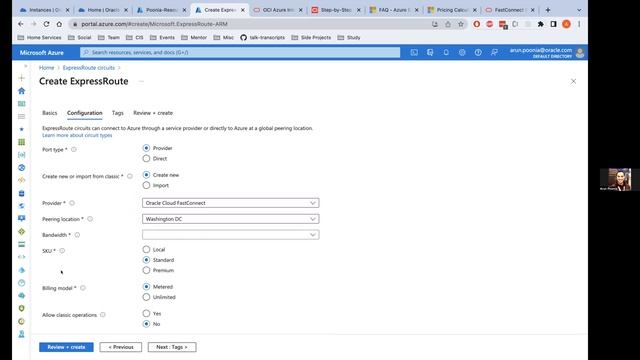
Task: Open All services icon in sidebar
Action: (x=22, y=116)
